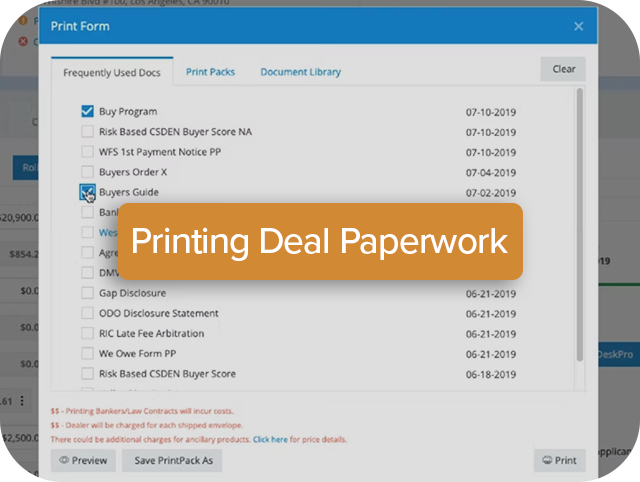Screen dimensions: 640x482
Task: Select RIC Late Fee Arbitration checkbox
Action: pyautogui.click(x=88, y=334)
